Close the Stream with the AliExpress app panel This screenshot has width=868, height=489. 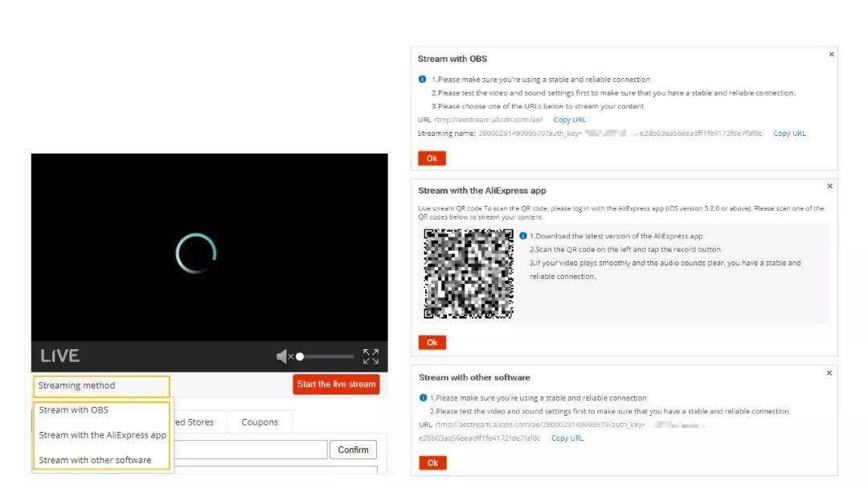pos(829,187)
